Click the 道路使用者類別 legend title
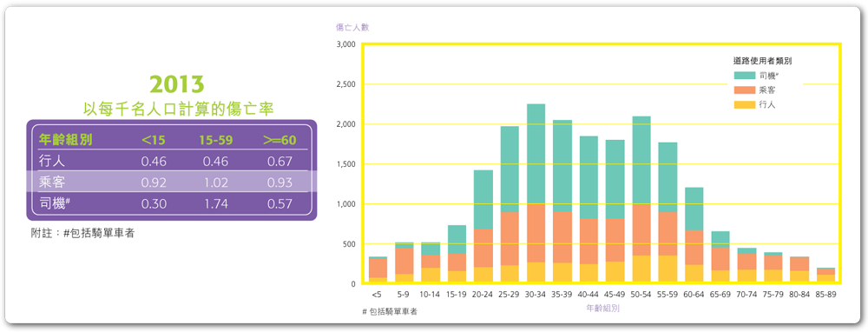This screenshot has width=868, height=332. [x=765, y=61]
